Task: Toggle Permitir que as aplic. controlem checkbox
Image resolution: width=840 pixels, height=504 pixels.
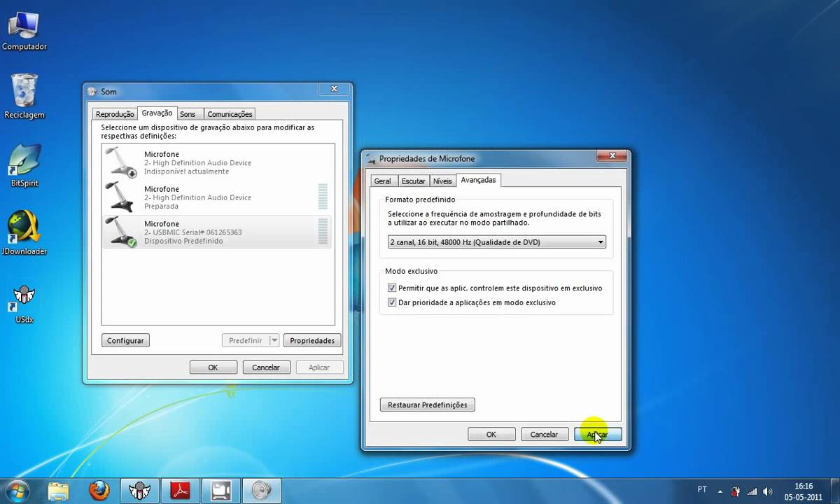Action: [392, 288]
